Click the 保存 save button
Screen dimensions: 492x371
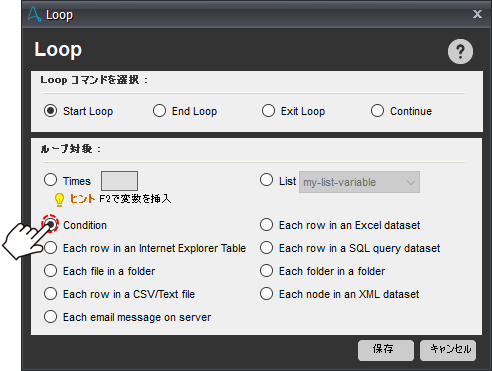(386, 350)
